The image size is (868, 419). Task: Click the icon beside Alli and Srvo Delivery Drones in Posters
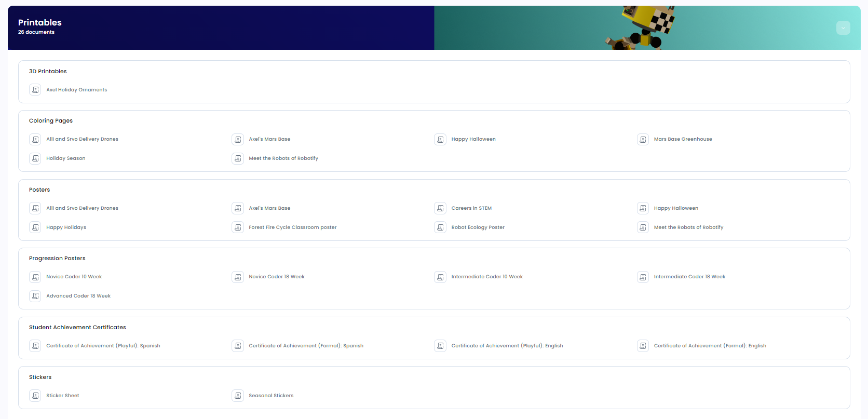(35, 208)
